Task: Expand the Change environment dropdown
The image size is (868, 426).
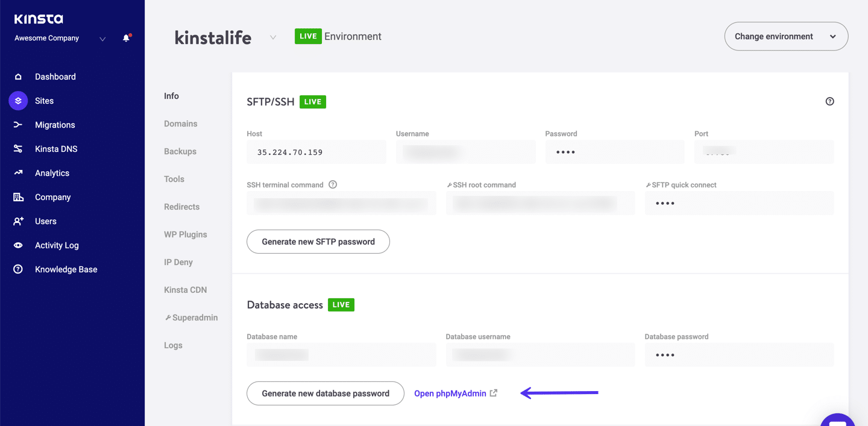Action: (785, 36)
